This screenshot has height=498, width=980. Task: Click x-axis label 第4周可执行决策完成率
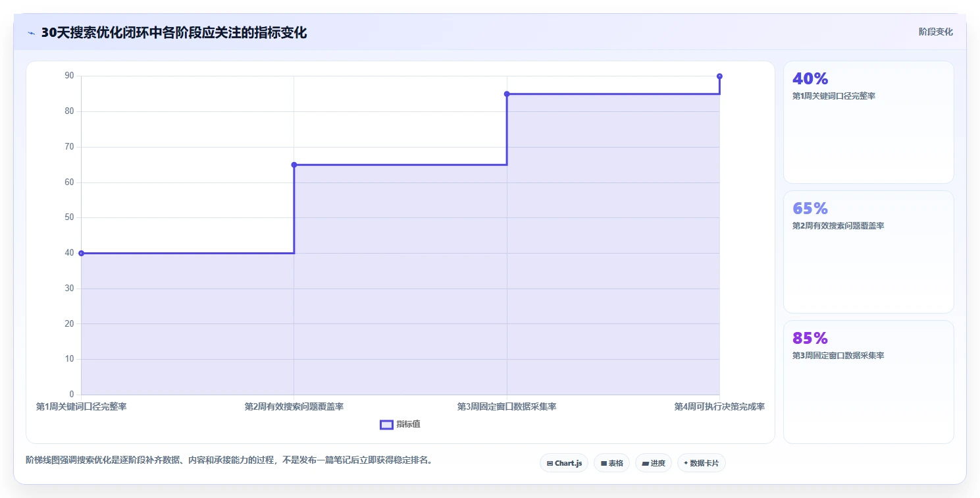pyautogui.click(x=719, y=406)
